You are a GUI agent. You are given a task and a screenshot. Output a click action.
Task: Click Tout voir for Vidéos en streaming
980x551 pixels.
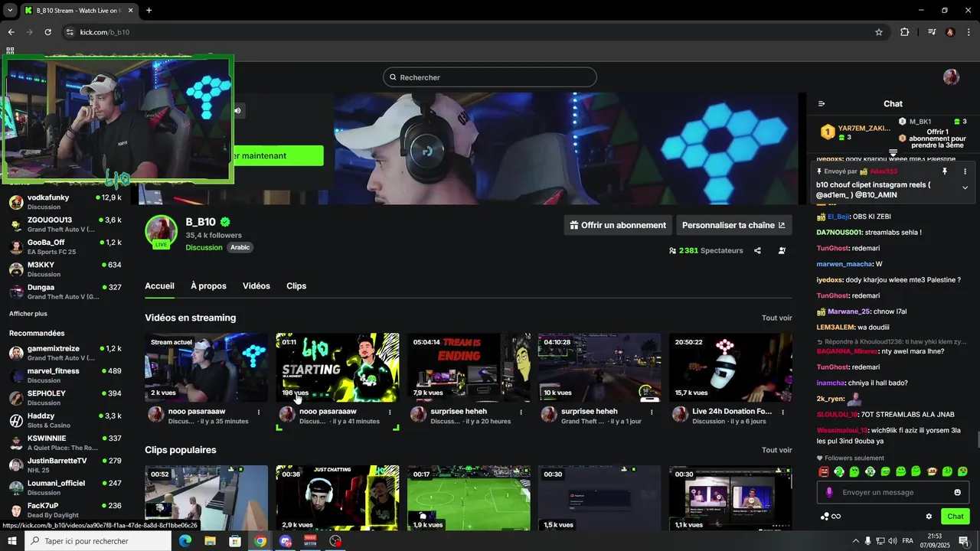pos(776,318)
